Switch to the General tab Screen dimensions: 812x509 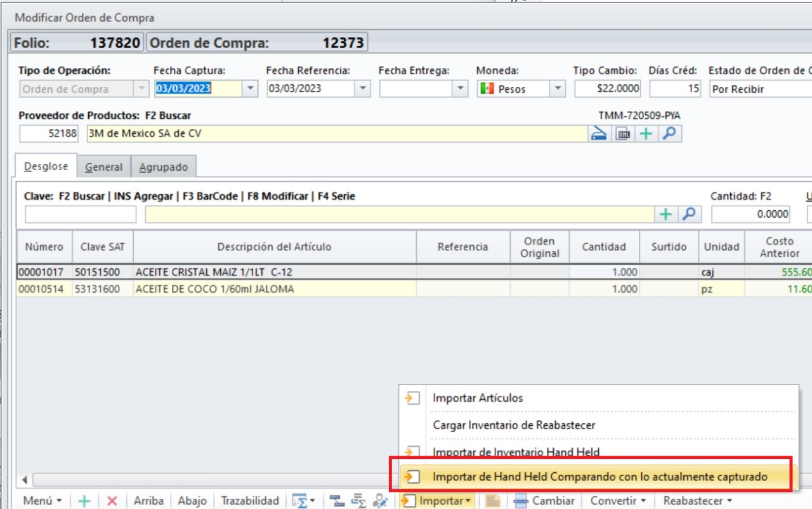(103, 167)
